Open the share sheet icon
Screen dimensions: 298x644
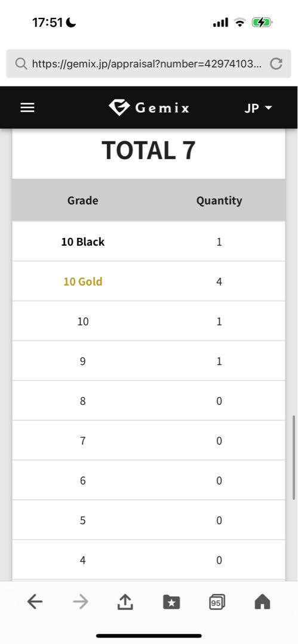(125, 602)
